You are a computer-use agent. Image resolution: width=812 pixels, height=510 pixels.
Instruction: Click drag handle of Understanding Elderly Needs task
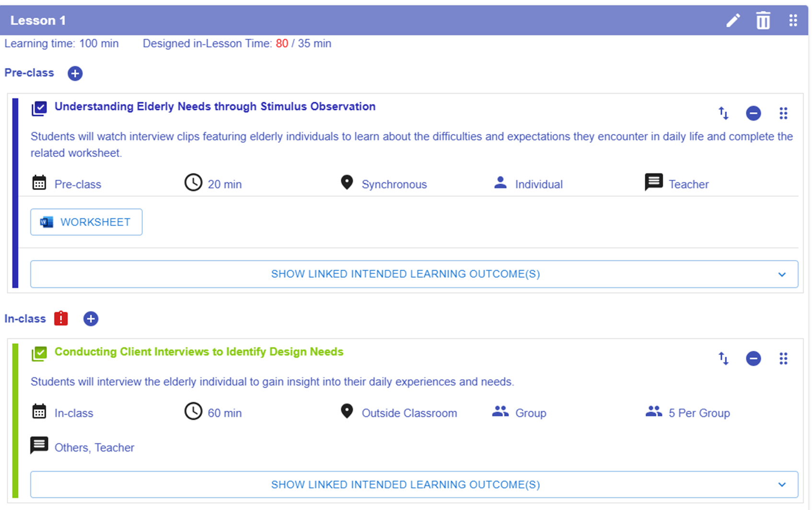tap(783, 113)
